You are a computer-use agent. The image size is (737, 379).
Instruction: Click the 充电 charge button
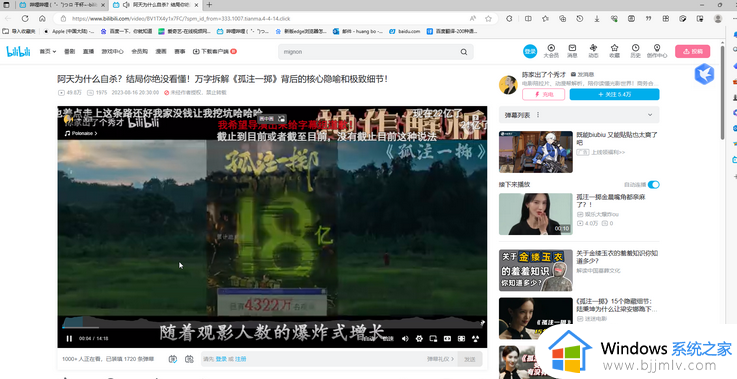pos(543,94)
